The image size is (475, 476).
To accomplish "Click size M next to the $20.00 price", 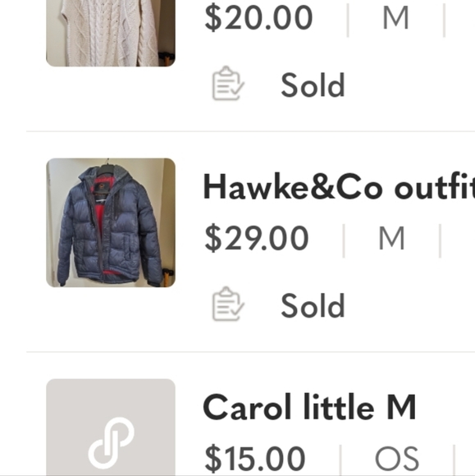I will 395,18.
